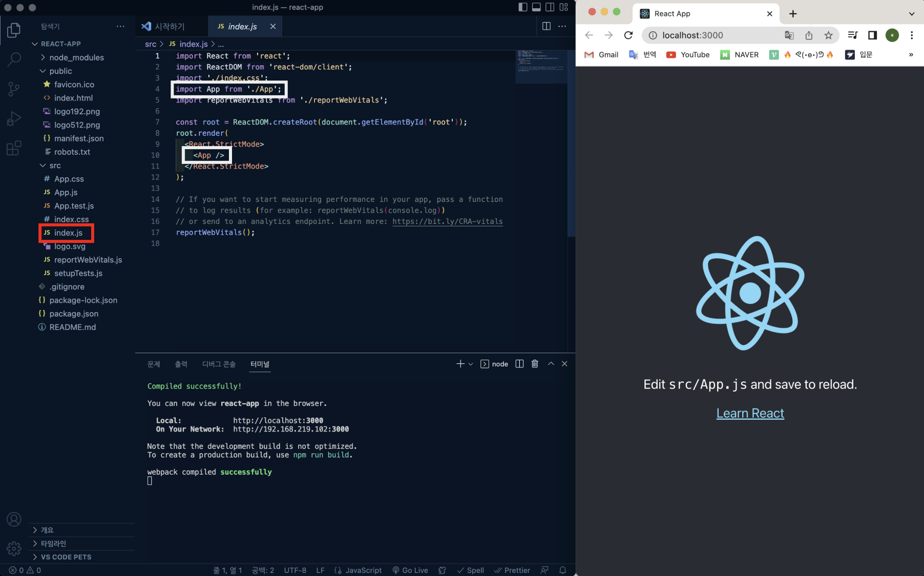Open the Chrome three-dot menu

[912, 35]
